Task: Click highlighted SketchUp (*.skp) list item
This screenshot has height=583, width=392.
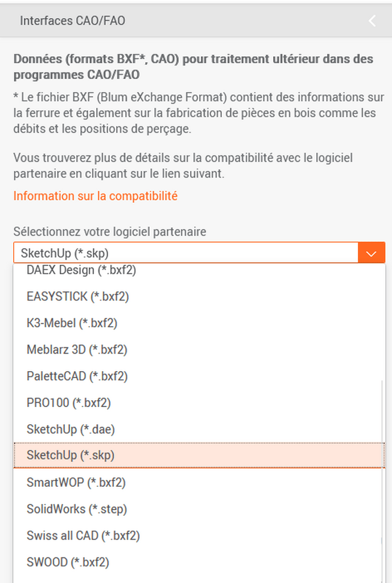Action: click(71, 455)
